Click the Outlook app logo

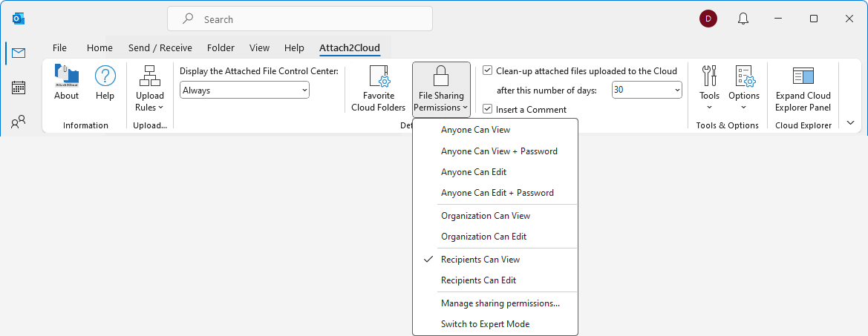click(x=19, y=19)
